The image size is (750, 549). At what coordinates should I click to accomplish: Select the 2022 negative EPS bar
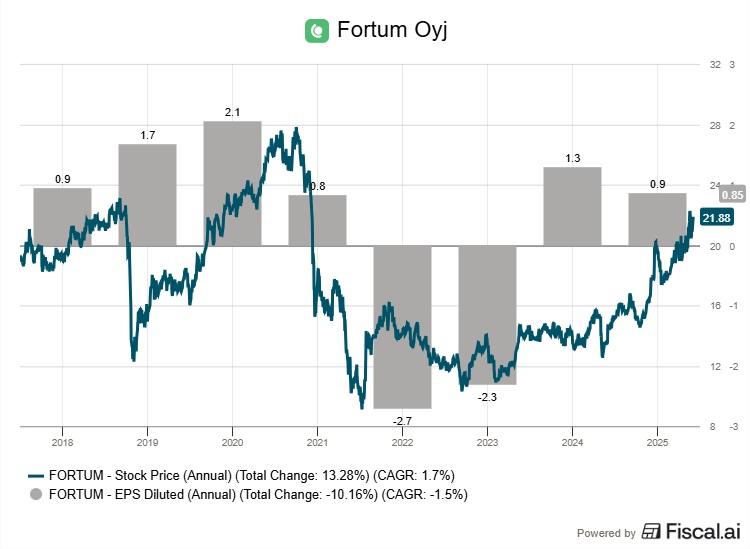[402, 327]
